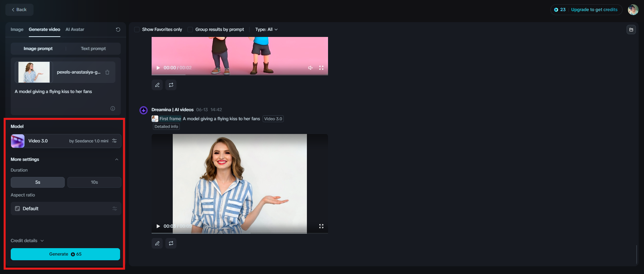
Task: Open the Default aspect ratio dropdown
Action: [x=66, y=209]
